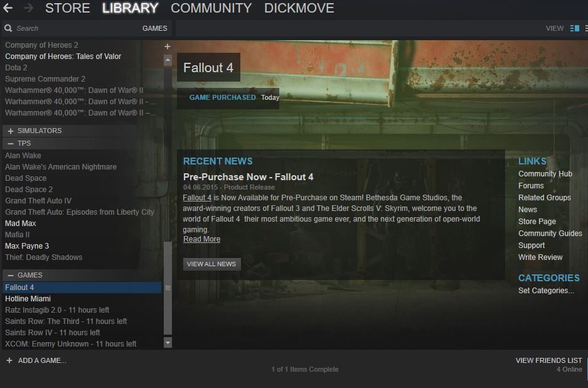Viewport: 588px width, 388px height.
Task: Select Grand Theft Auto: Episodes from Liberty City
Action: tap(80, 212)
